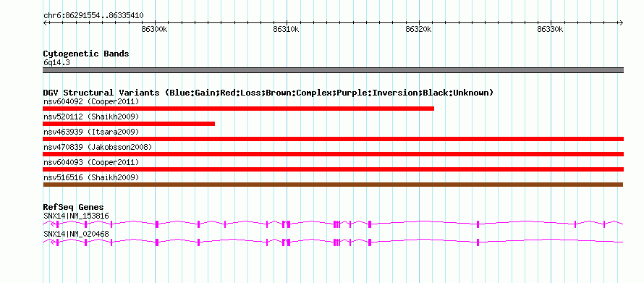Select the gray 6q14.3 cytogenetic band bar

[334, 70]
